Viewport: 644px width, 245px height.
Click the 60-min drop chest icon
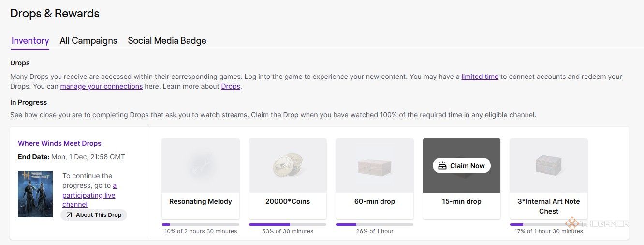pyautogui.click(x=375, y=166)
